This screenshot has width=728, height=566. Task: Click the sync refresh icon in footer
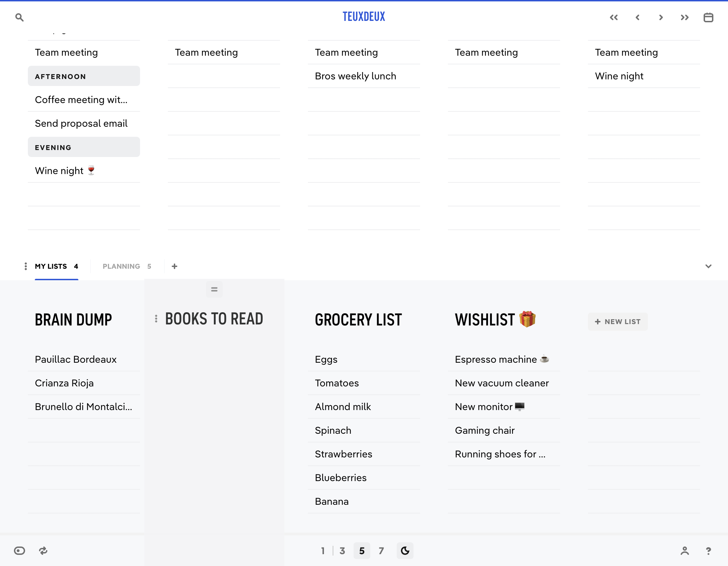coord(43,551)
